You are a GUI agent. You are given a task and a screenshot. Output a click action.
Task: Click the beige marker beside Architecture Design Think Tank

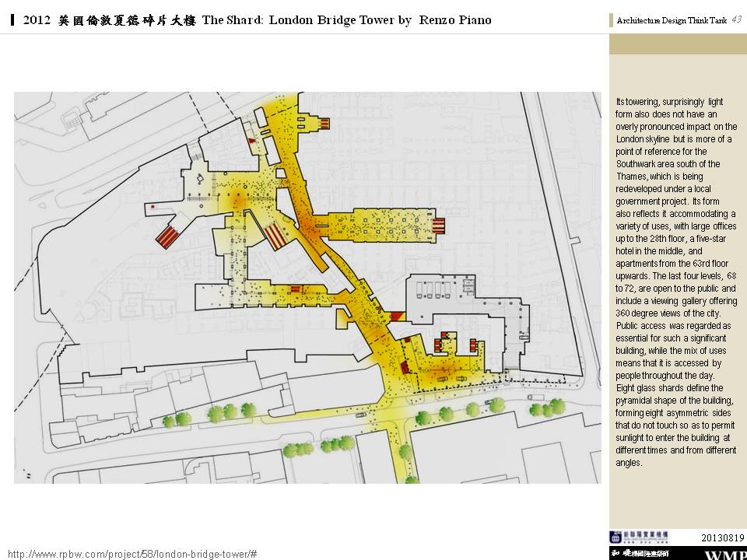click(612, 21)
